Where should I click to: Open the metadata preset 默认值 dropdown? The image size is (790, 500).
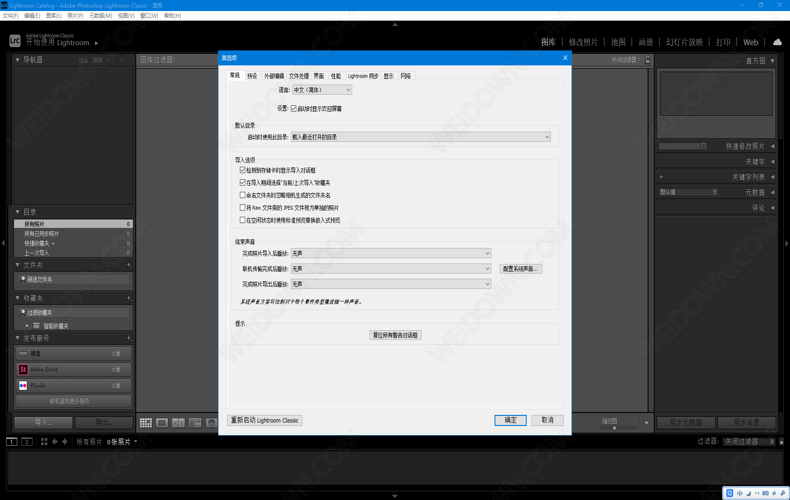688,192
